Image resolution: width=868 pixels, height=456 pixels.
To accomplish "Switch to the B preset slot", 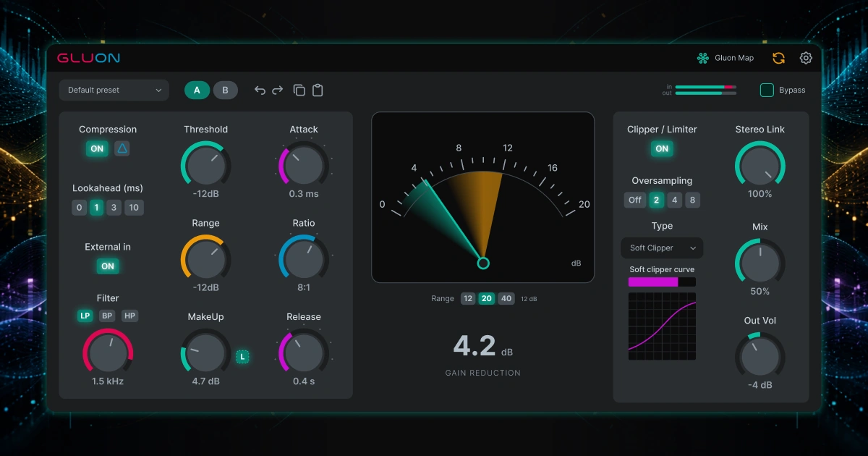I will (225, 90).
